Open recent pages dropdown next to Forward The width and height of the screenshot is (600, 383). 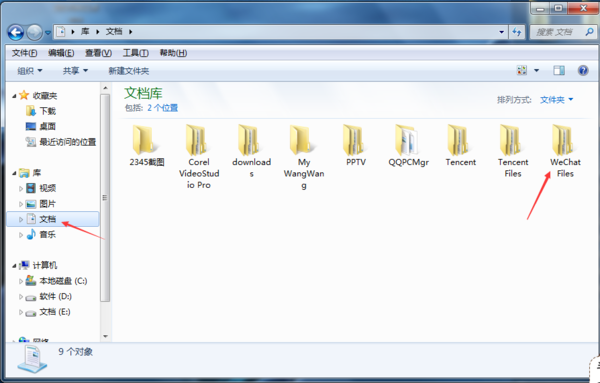coord(48,33)
